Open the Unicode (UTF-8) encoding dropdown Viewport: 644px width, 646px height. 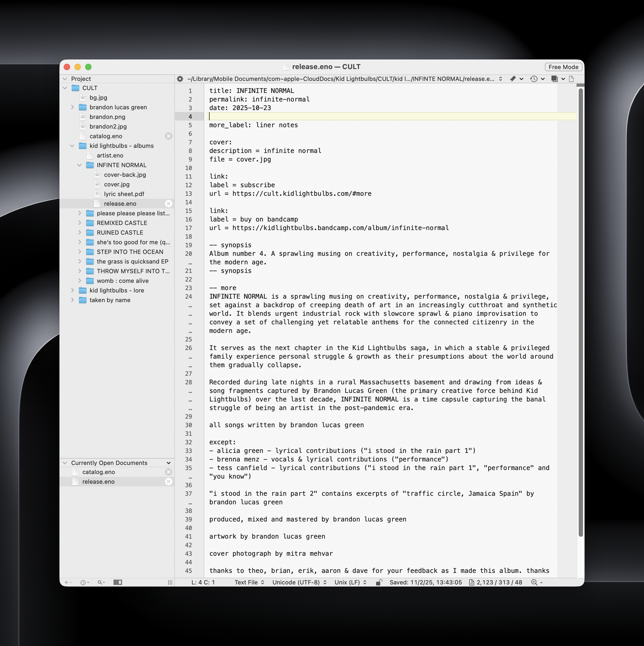(299, 583)
